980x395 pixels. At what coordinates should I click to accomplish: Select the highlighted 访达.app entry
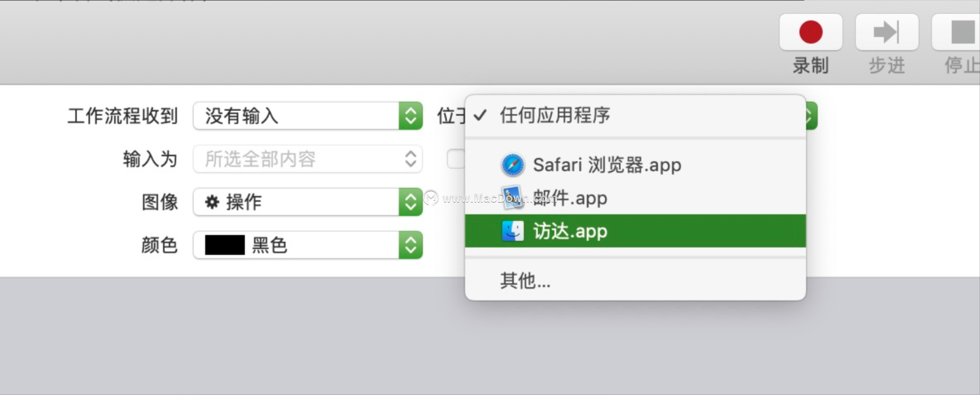(x=636, y=231)
